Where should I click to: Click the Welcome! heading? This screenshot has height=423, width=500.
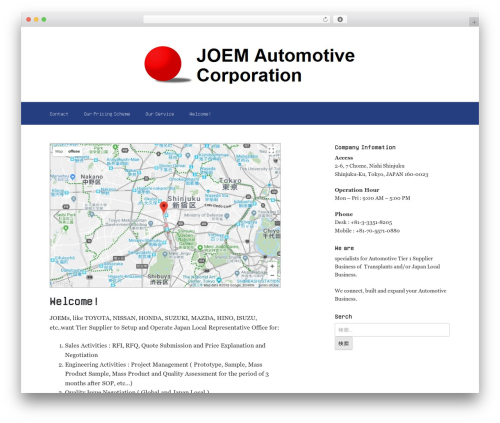pyautogui.click(x=74, y=301)
